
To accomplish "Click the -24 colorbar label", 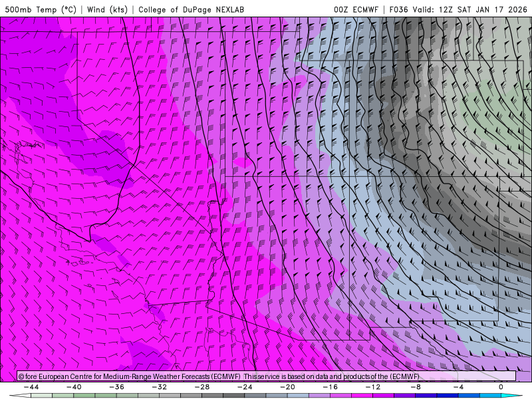I will click(245, 387).
